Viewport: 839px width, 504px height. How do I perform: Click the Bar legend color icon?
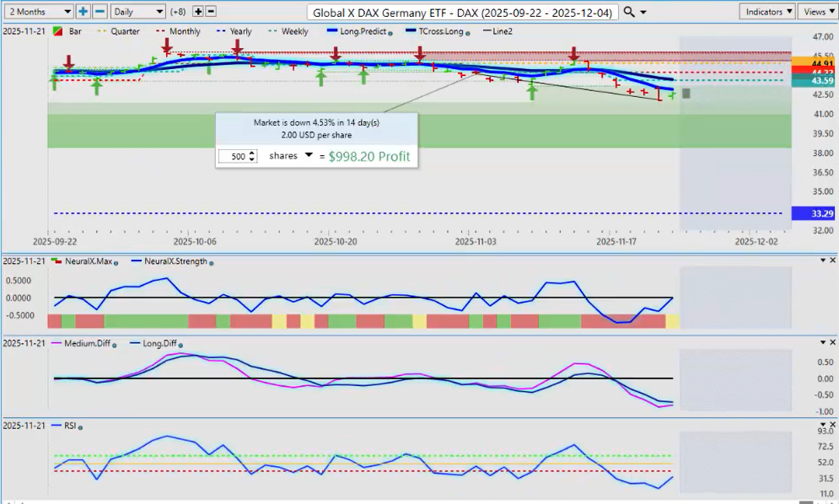click(x=57, y=31)
